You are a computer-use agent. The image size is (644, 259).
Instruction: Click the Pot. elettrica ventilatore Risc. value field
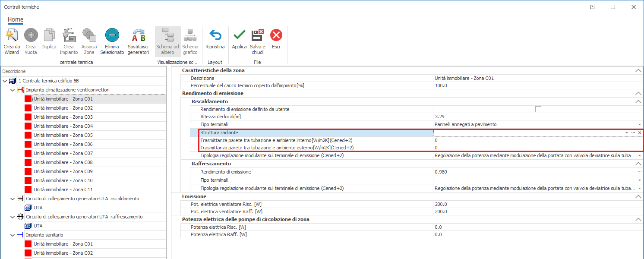coord(535,204)
